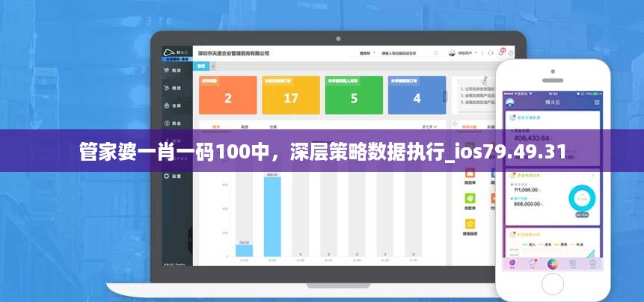This screenshot has width=644, height=302.
Task: Open the yellow star shortcut icon
Action: coord(470,224)
